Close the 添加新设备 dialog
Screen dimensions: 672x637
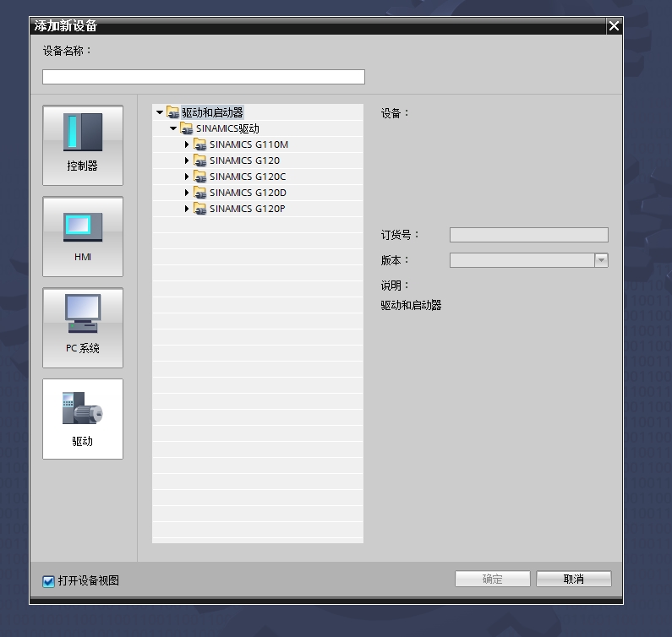(x=614, y=26)
